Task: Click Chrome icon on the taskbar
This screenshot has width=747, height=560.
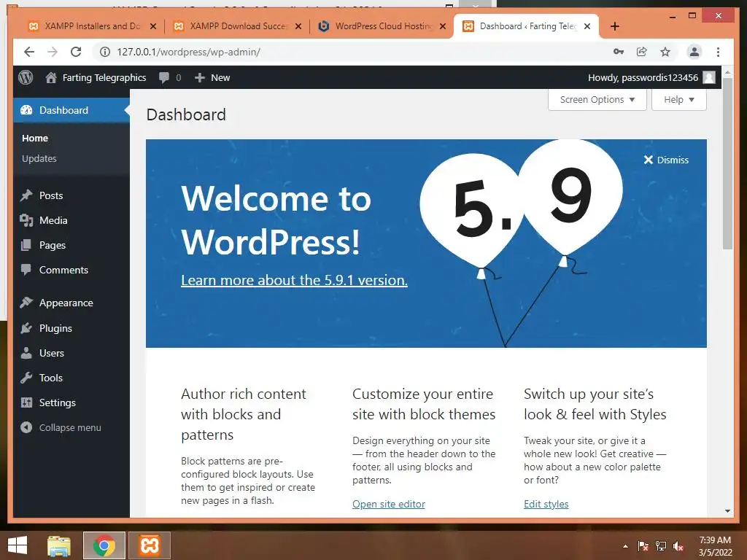Action: click(104, 545)
